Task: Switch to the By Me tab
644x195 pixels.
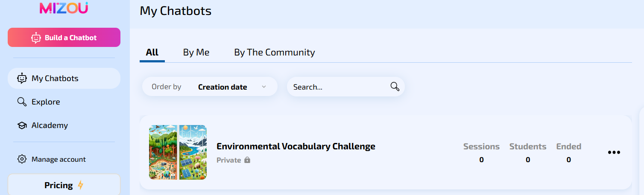Action: click(196, 52)
